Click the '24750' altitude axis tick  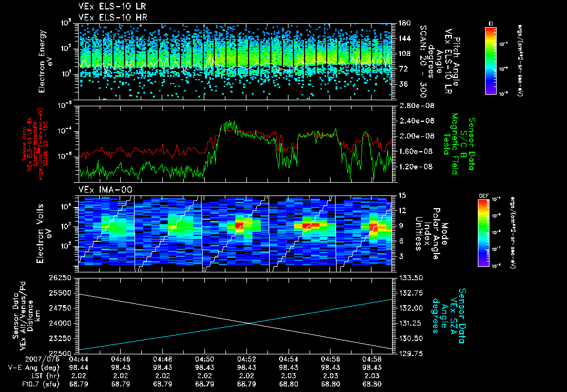pyautogui.click(x=60, y=308)
